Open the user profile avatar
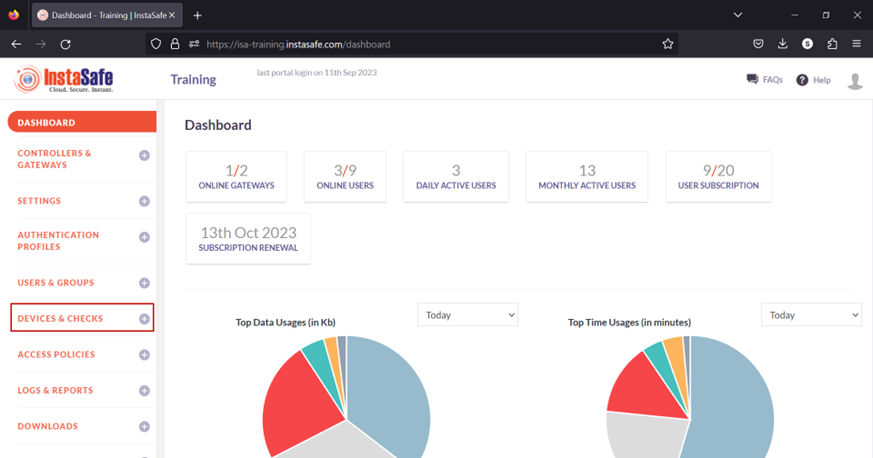The width and height of the screenshot is (873, 458). point(854,81)
